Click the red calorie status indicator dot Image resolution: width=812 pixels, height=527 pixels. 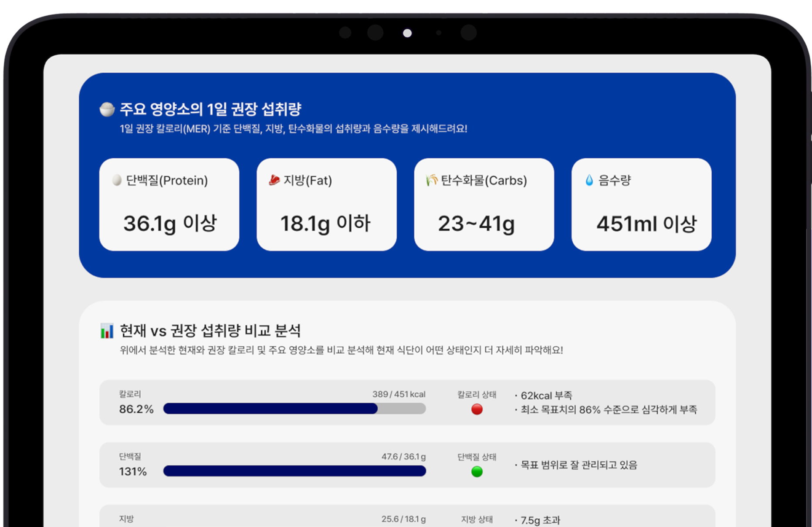477,409
